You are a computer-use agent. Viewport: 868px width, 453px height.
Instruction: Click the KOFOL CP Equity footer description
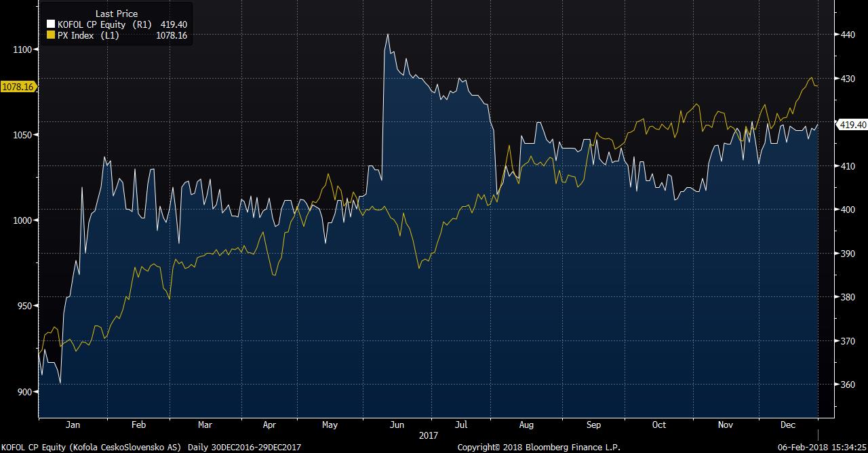point(92,447)
